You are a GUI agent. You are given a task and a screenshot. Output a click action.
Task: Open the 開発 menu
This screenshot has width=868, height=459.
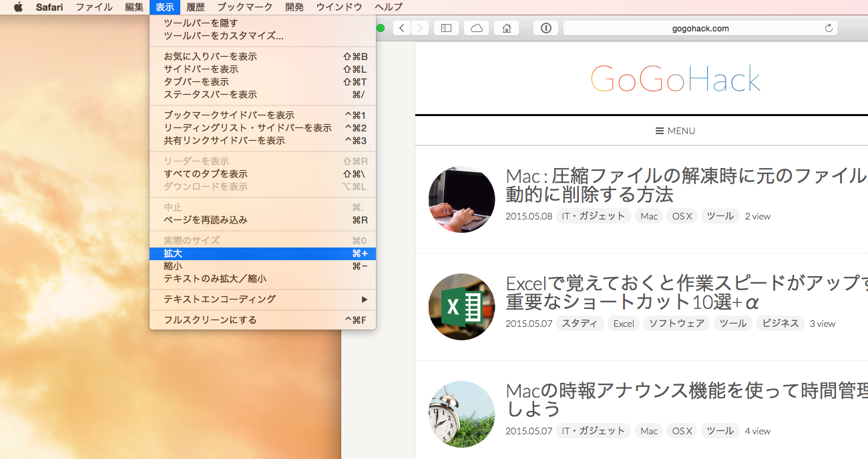point(294,7)
